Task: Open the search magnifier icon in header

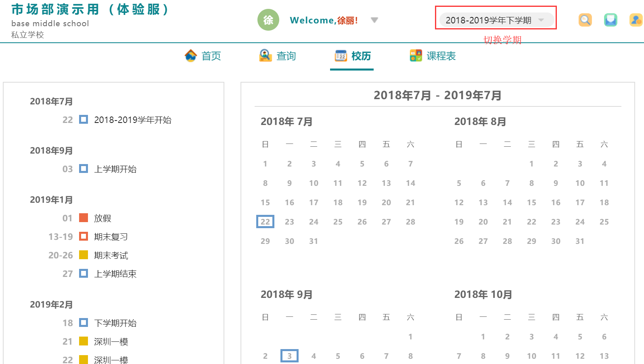Action: coord(585,20)
